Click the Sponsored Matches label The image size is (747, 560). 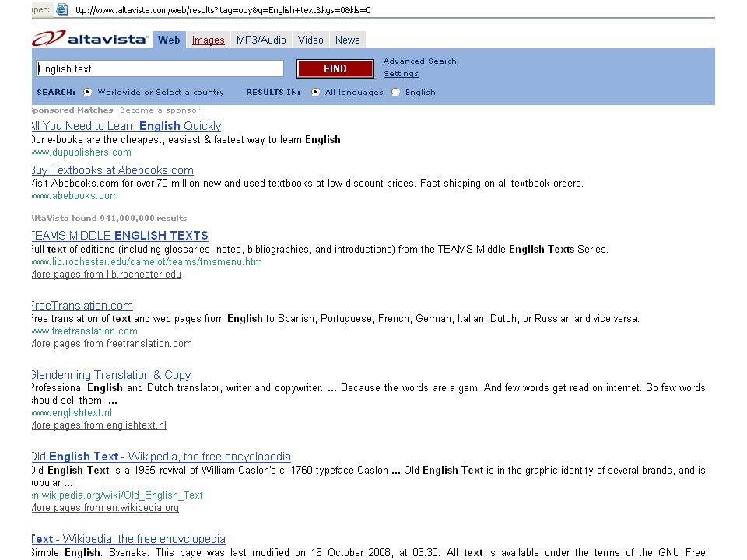72,110
